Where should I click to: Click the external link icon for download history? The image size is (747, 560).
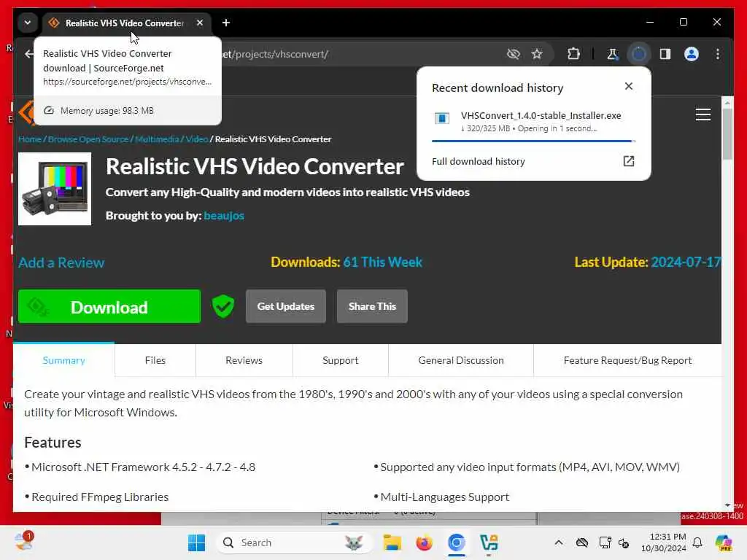(628, 161)
